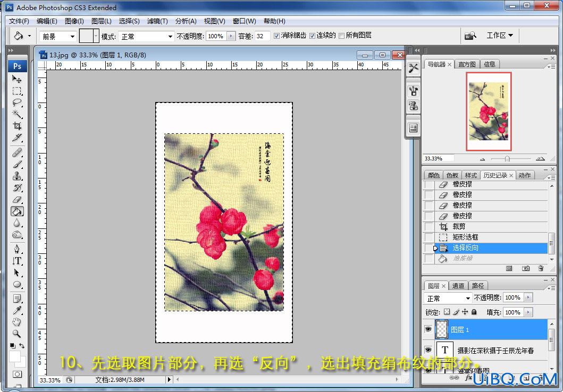Enable 所有图层 all layers checkbox
Screen dimensions: 563x392
tap(341, 36)
